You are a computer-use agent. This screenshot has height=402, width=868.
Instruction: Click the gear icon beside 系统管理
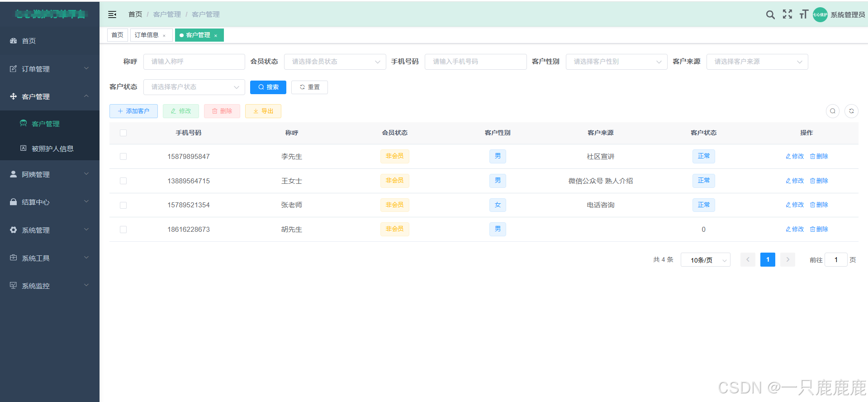pyautogui.click(x=14, y=230)
